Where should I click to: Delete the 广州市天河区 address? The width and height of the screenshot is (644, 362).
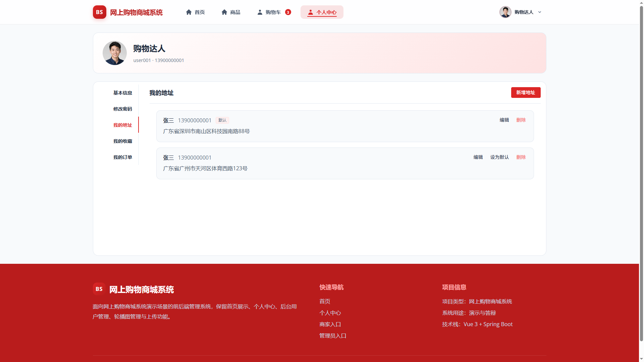click(x=521, y=157)
